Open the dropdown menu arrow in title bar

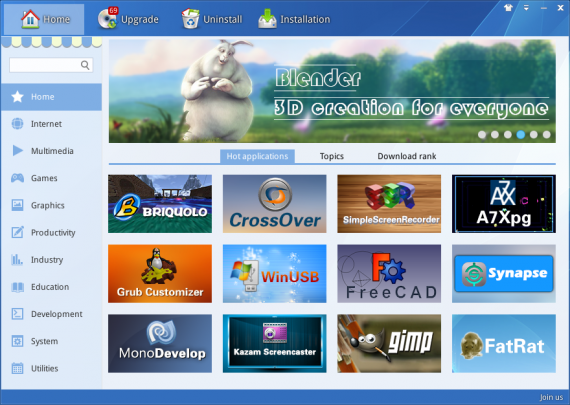[x=526, y=8]
